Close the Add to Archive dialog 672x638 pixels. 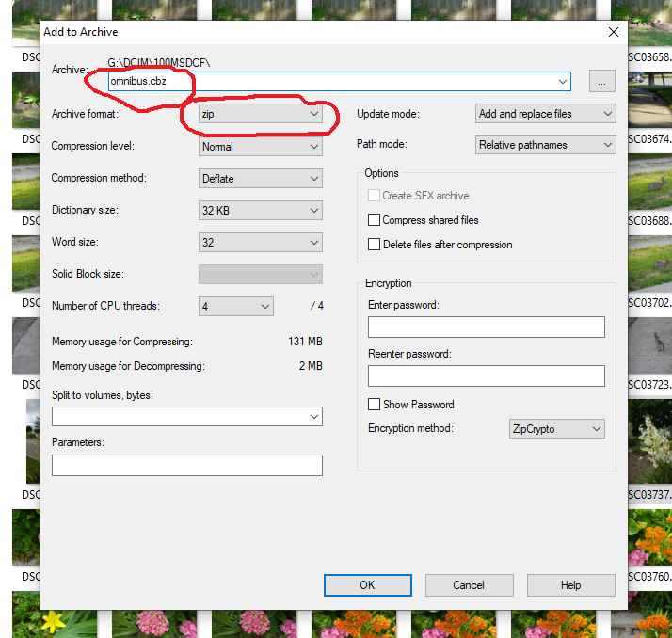[614, 32]
